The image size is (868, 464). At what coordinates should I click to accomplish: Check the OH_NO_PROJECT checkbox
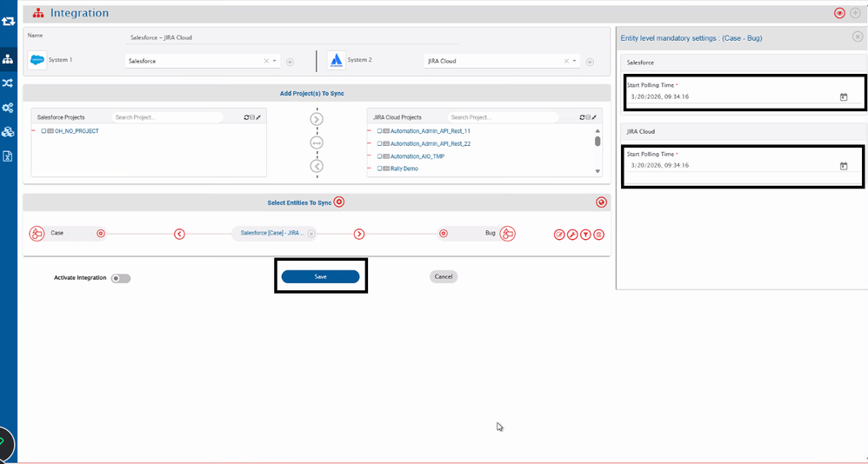click(43, 131)
